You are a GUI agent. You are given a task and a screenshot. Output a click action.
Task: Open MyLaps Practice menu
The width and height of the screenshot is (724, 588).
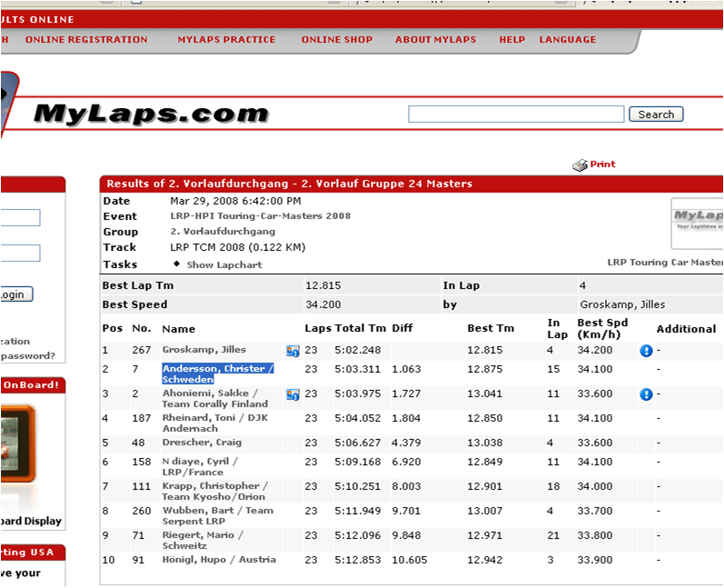pos(226,40)
